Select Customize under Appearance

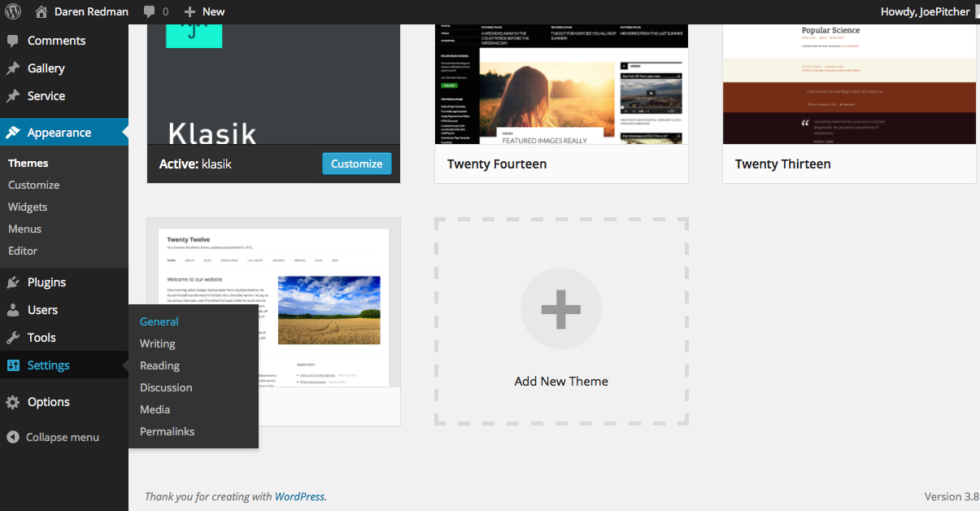tap(33, 185)
